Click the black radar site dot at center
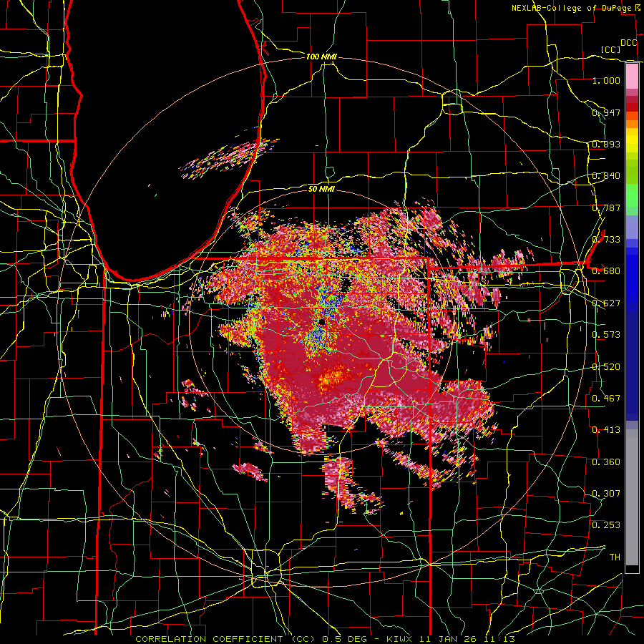The image size is (644, 644). click(322, 322)
